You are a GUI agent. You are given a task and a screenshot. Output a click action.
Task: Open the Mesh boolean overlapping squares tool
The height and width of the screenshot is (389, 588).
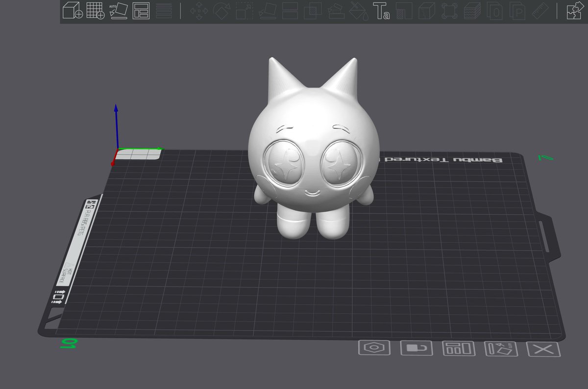coord(313,11)
